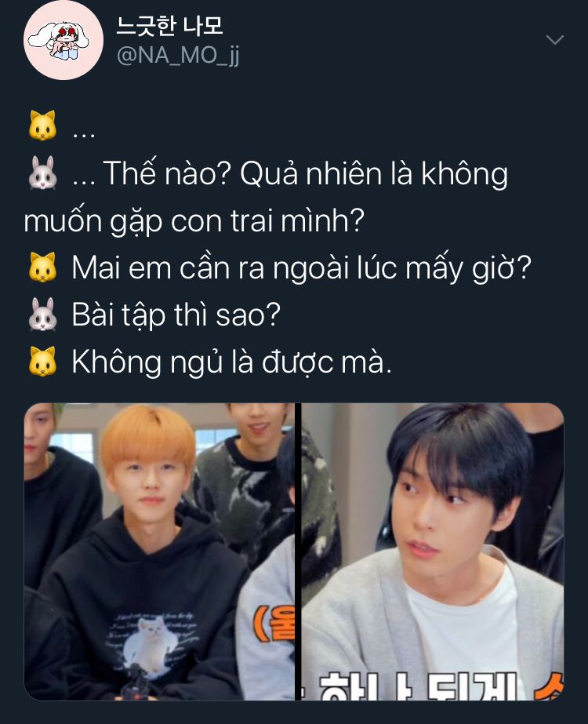Select the line "Không ngủ là được mà."

coord(232,362)
